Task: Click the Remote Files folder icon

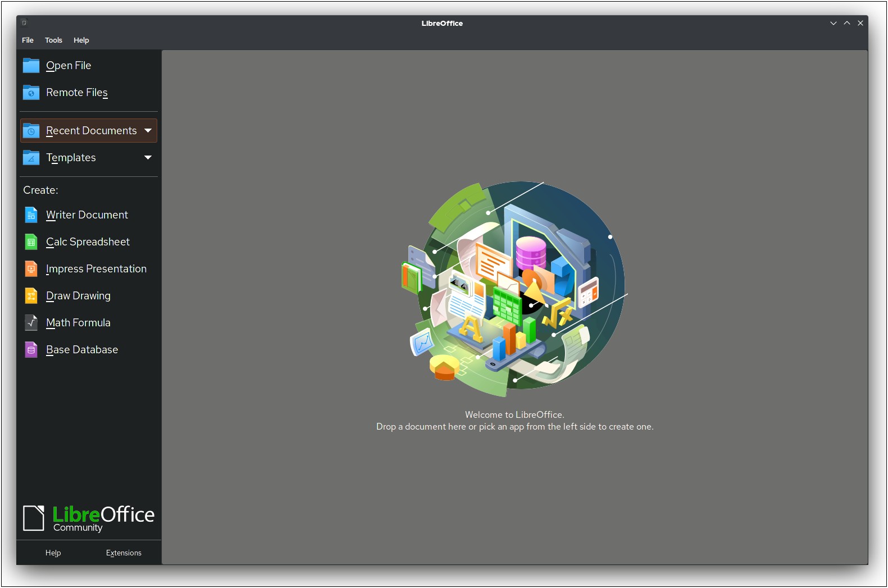Action: click(x=31, y=93)
